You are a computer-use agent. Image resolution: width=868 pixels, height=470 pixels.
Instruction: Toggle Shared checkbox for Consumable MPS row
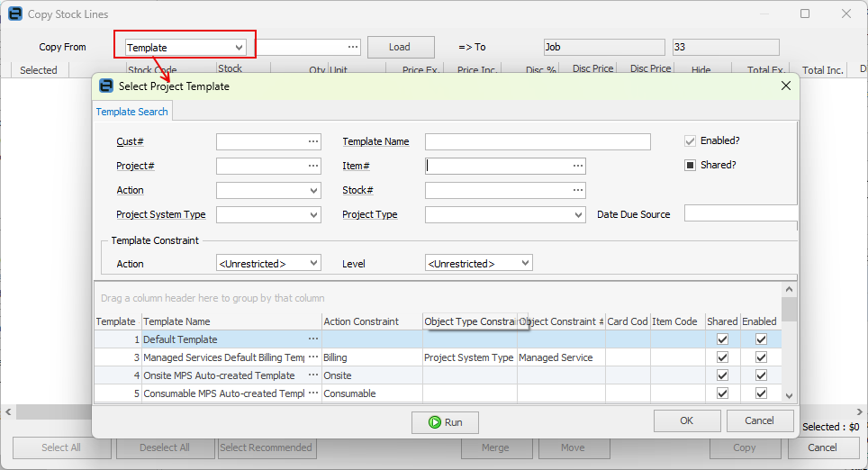click(722, 393)
